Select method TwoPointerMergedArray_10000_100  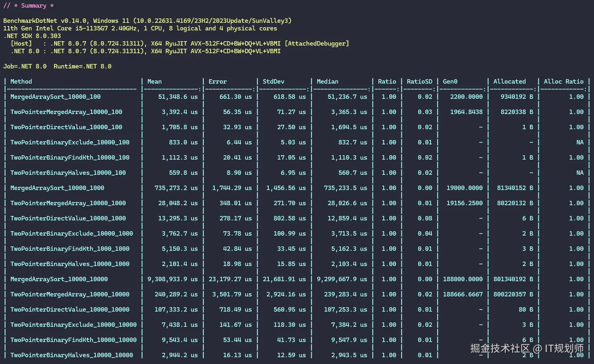coord(66,112)
